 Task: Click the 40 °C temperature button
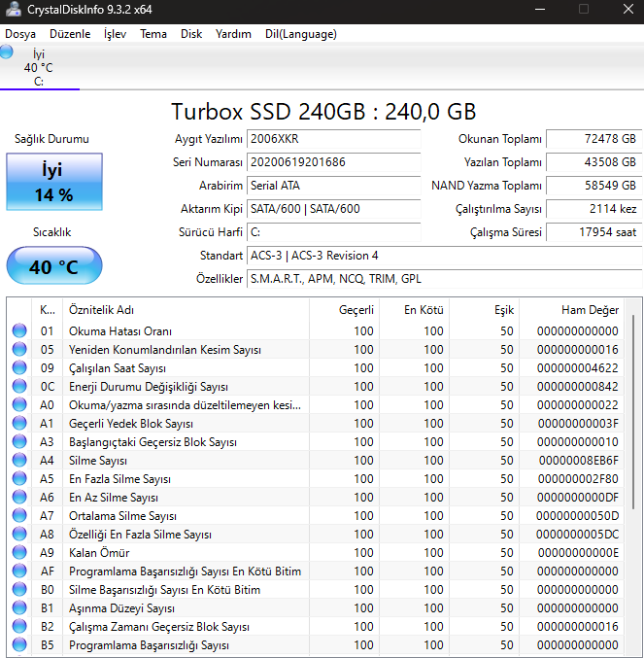[53, 266]
